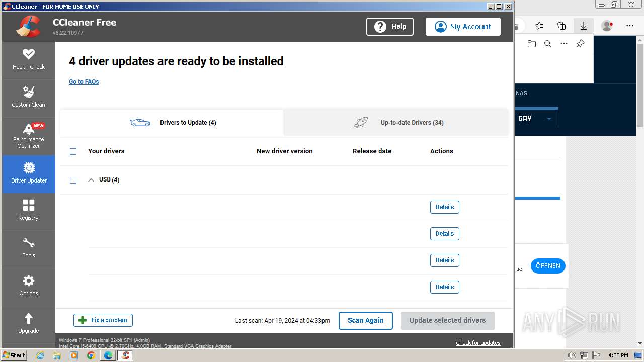Image resolution: width=644 pixels, height=362 pixels.
Task: Pin the Edge downloads panel
Action: point(580,44)
